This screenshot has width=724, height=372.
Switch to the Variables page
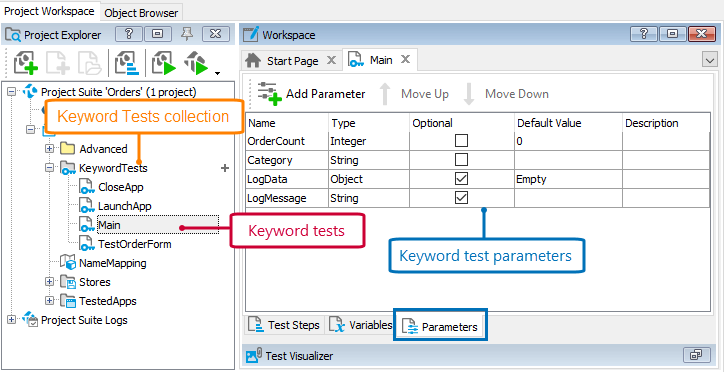click(x=360, y=325)
